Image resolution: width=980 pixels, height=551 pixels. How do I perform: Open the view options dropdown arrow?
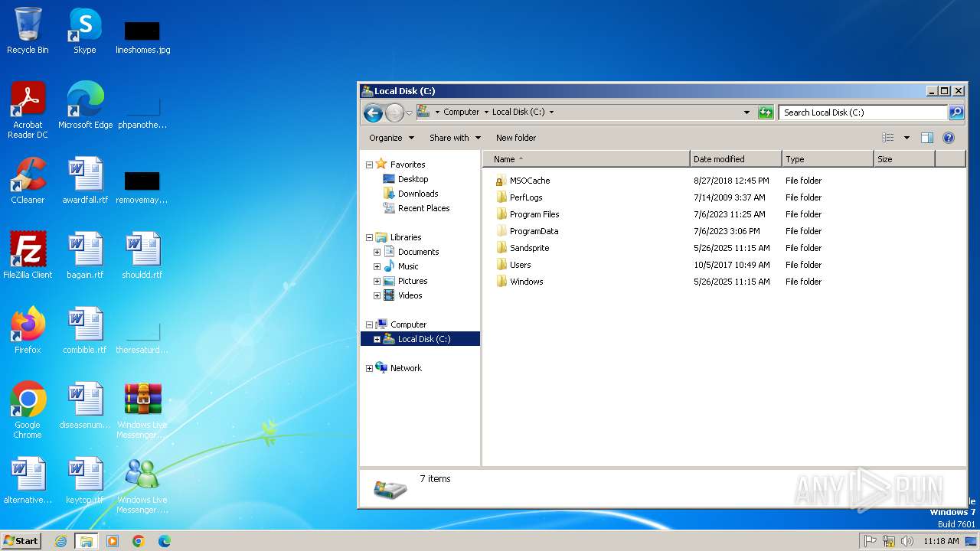point(906,138)
